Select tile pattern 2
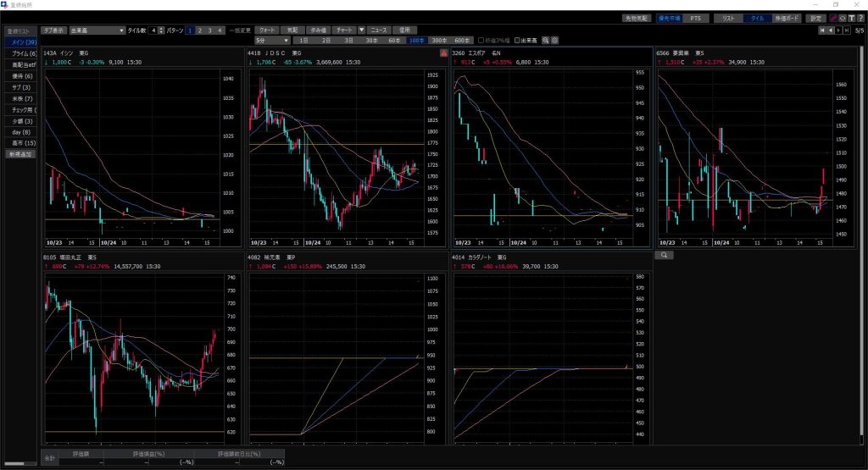Image resolution: width=868 pixels, height=470 pixels. coord(200,30)
